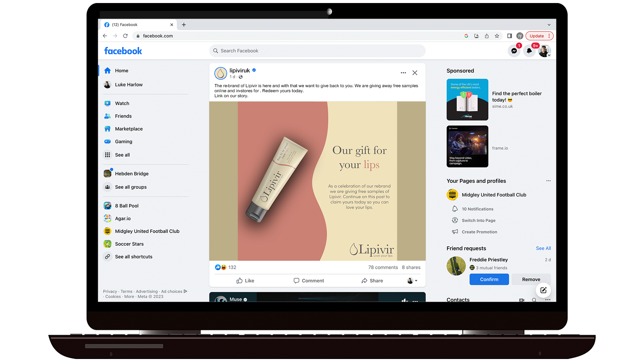Open account profile menu arrow
The width and height of the screenshot is (644, 362).
pyautogui.click(x=549, y=55)
